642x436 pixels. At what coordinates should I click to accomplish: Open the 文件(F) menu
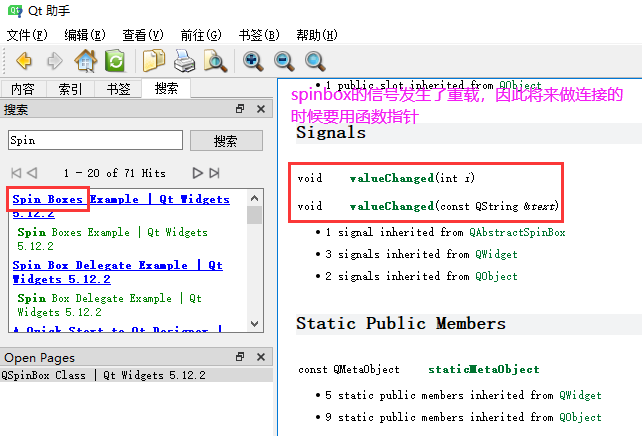tap(27, 35)
